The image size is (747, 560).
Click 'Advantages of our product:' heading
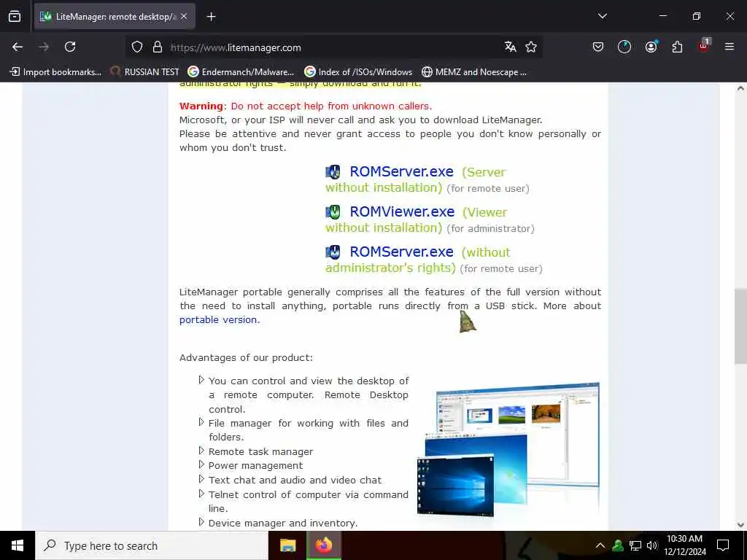tap(247, 357)
